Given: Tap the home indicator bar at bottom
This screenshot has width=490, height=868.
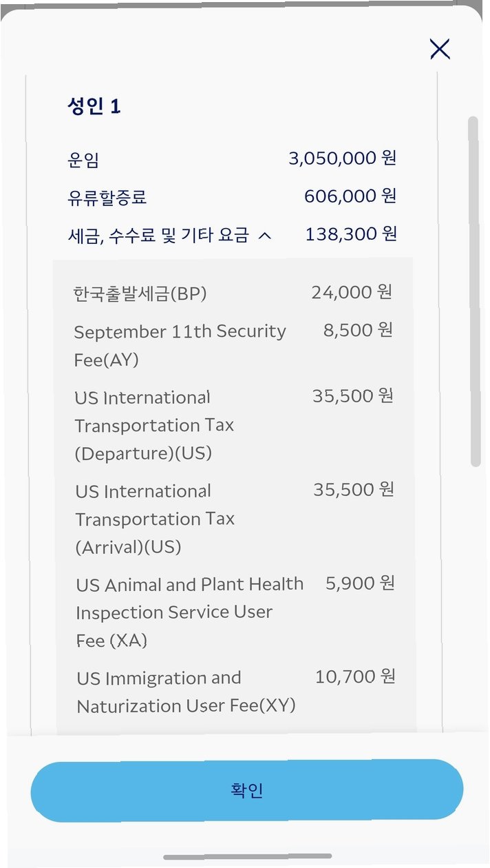Looking at the screenshot, I should coord(247,856).
